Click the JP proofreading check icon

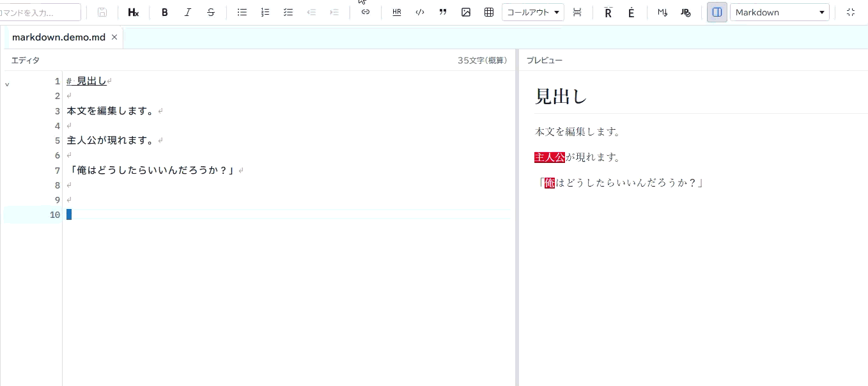click(x=686, y=12)
